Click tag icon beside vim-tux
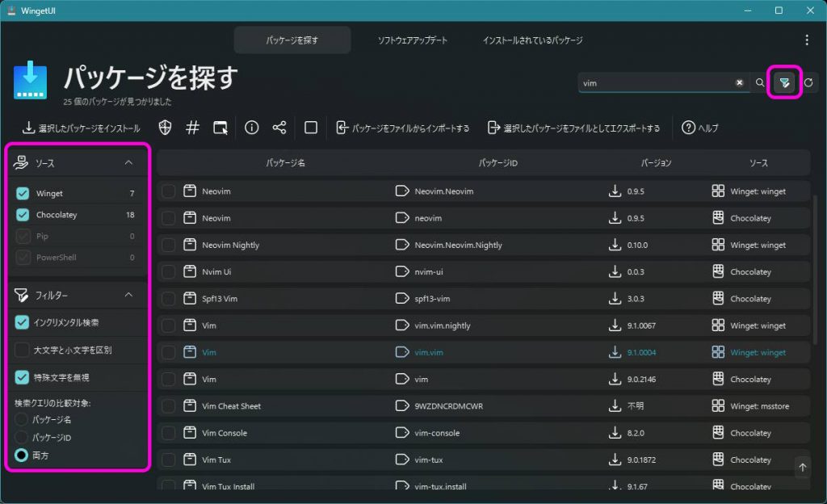Image resolution: width=827 pixels, height=504 pixels. 402,460
